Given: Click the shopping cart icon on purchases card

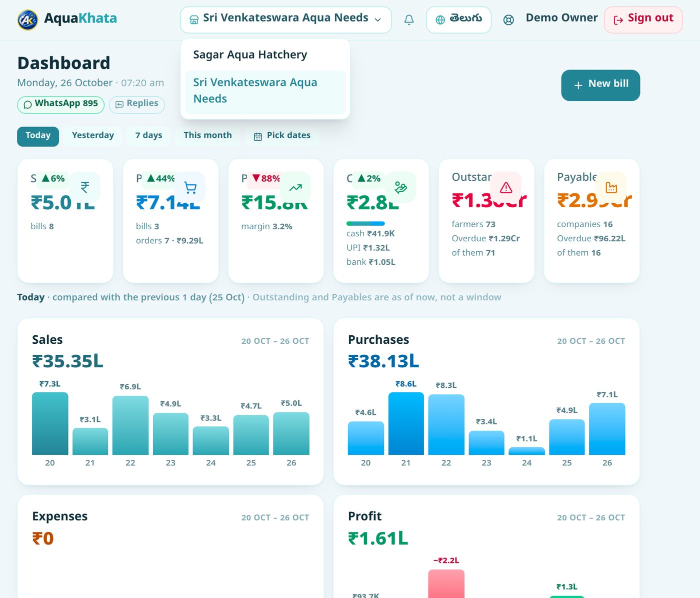Looking at the screenshot, I should tap(190, 187).
